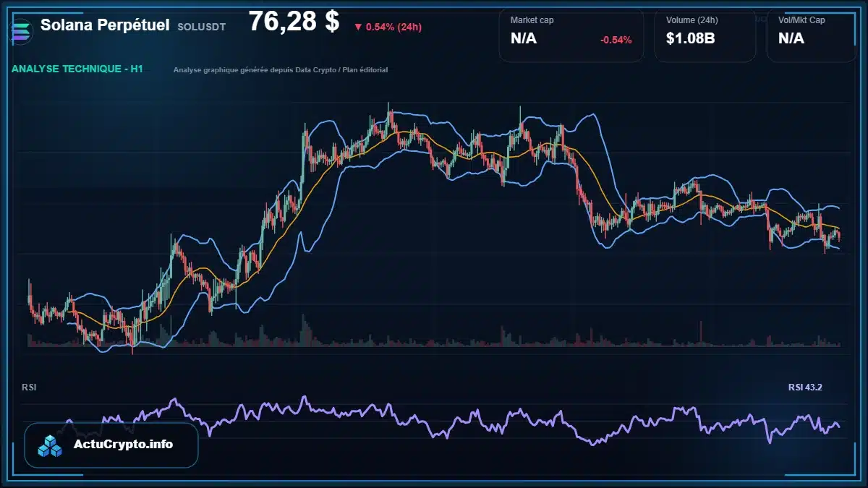868x488 pixels.
Task: Open the Volume (24h) card
Action: click(705, 34)
